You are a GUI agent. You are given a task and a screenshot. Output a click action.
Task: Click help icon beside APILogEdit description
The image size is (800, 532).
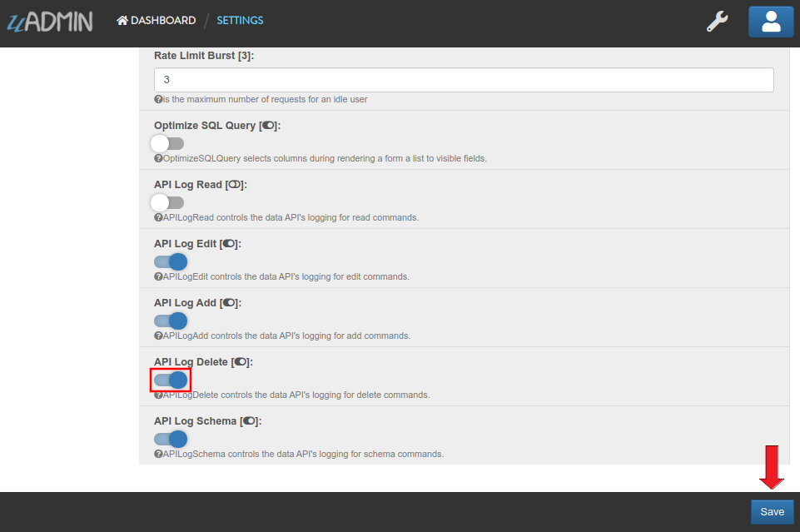[158, 277]
